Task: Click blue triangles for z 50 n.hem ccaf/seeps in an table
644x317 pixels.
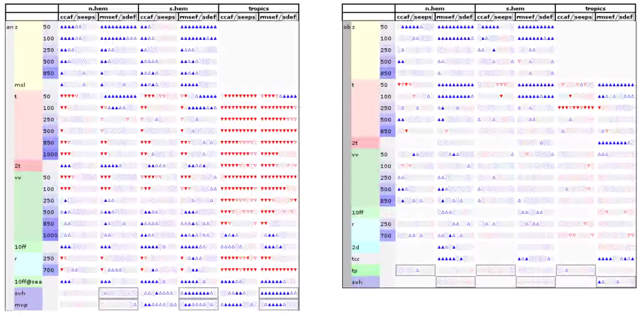Action: pos(72,27)
